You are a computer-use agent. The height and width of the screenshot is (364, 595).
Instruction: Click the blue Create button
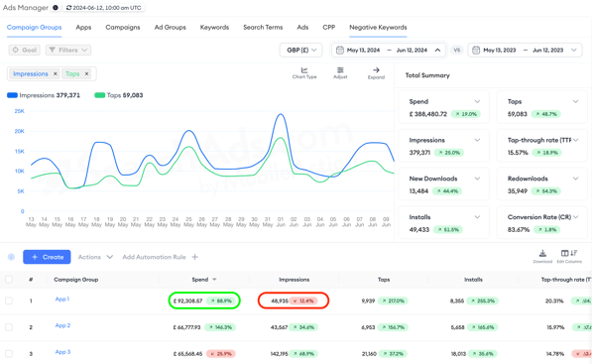[x=47, y=257]
